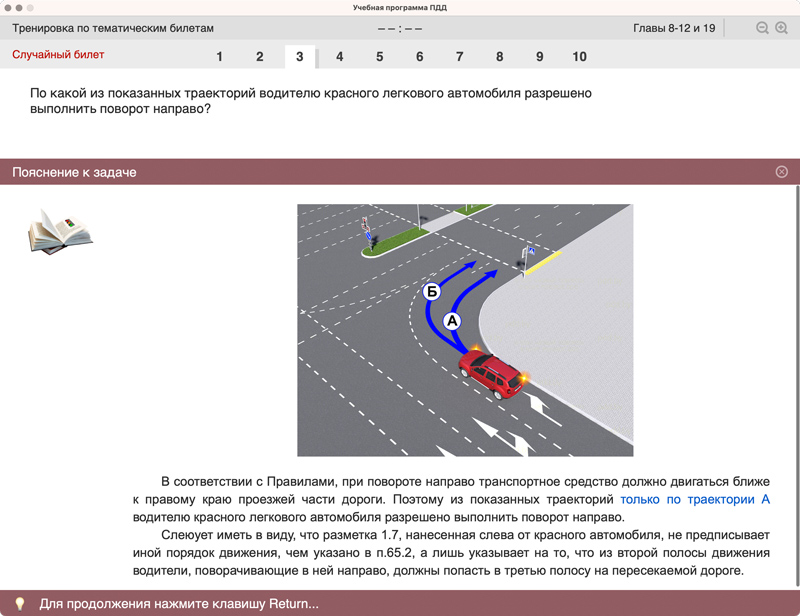Click the trajectory Б marker on diagram
The height and width of the screenshot is (616, 800).
point(432,292)
